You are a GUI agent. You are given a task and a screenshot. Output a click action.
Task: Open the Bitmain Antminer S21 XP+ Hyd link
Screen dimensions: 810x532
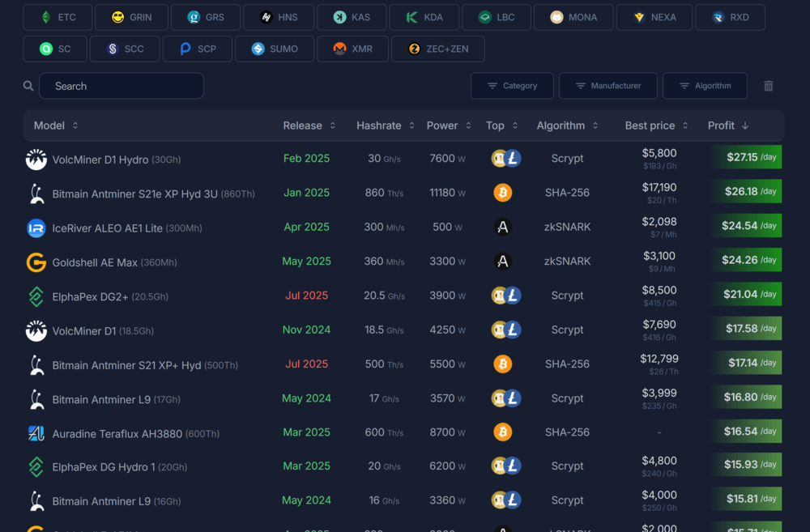(126, 365)
